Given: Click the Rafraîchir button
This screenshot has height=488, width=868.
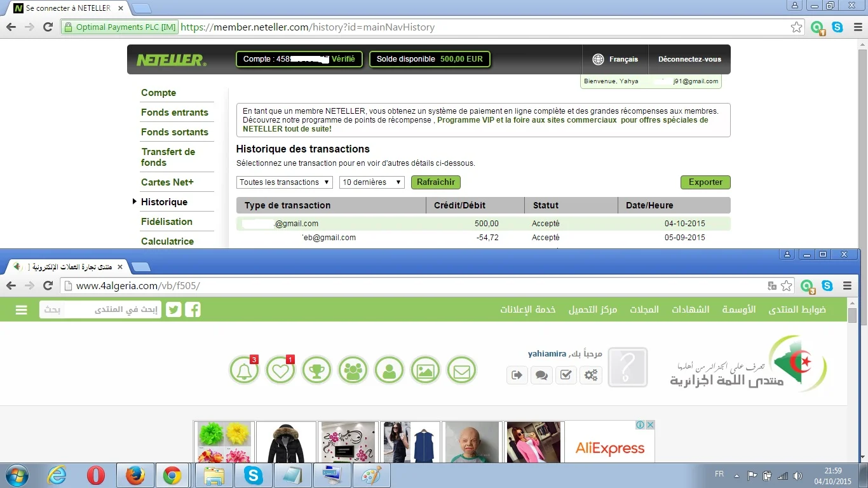Looking at the screenshot, I should pos(435,182).
